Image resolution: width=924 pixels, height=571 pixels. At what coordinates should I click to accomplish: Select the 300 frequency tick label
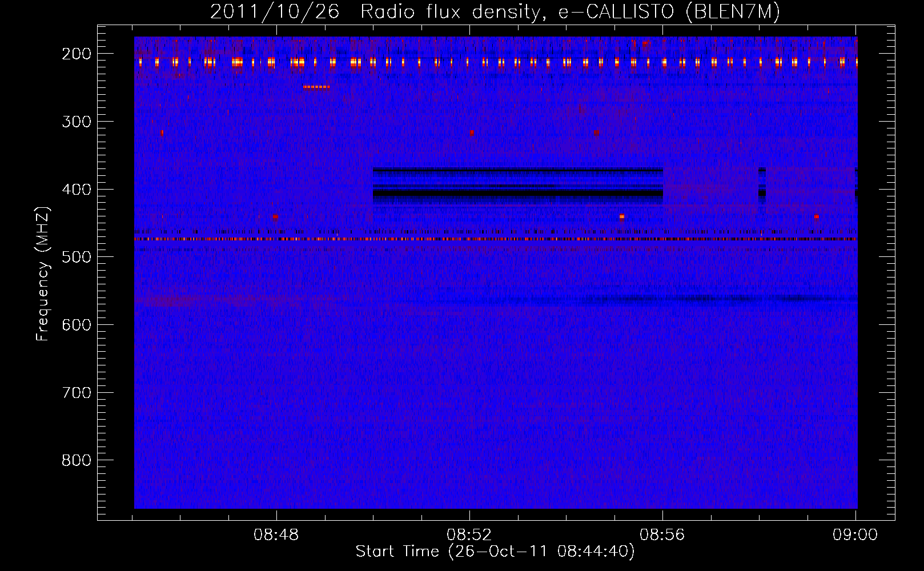pyautogui.click(x=77, y=122)
